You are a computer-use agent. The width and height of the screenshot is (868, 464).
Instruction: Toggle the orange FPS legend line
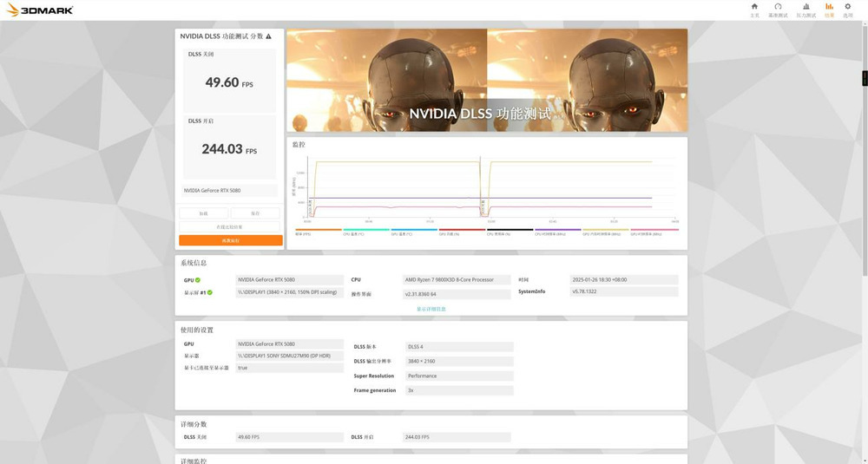pyautogui.click(x=319, y=232)
